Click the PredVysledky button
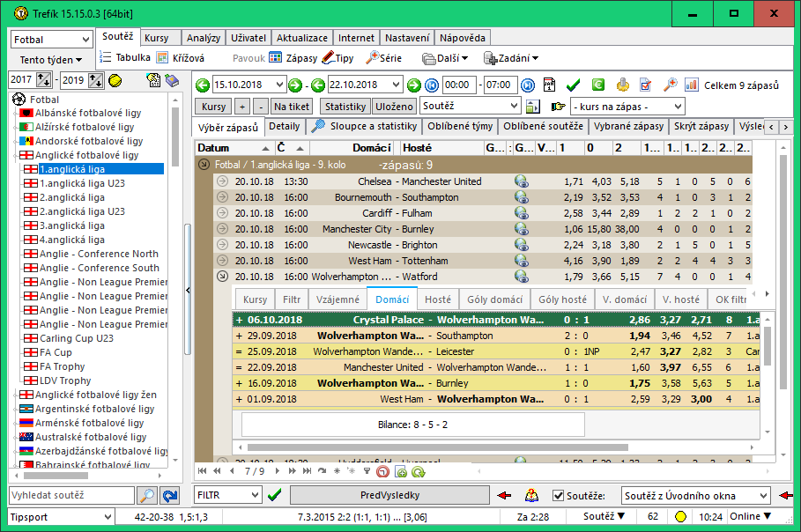Viewport: 801px width, 532px height. [389, 495]
